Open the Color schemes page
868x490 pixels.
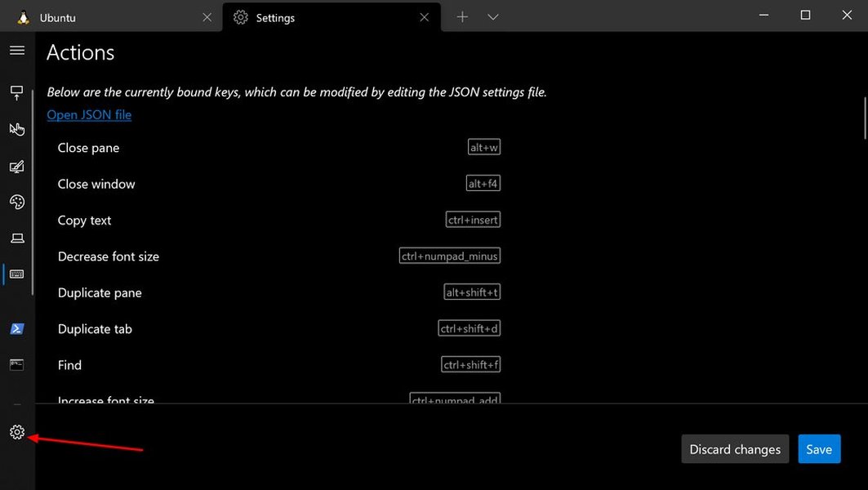click(x=17, y=202)
